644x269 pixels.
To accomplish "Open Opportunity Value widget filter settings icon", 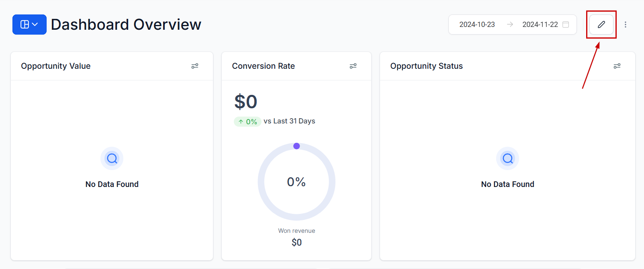I will click(x=195, y=66).
